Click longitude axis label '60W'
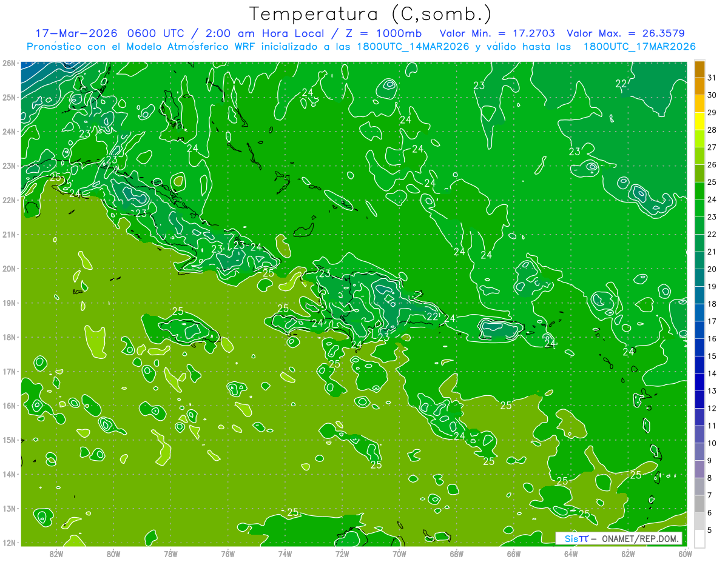The height and width of the screenshot is (562, 728). pyautogui.click(x=685, y=554)
